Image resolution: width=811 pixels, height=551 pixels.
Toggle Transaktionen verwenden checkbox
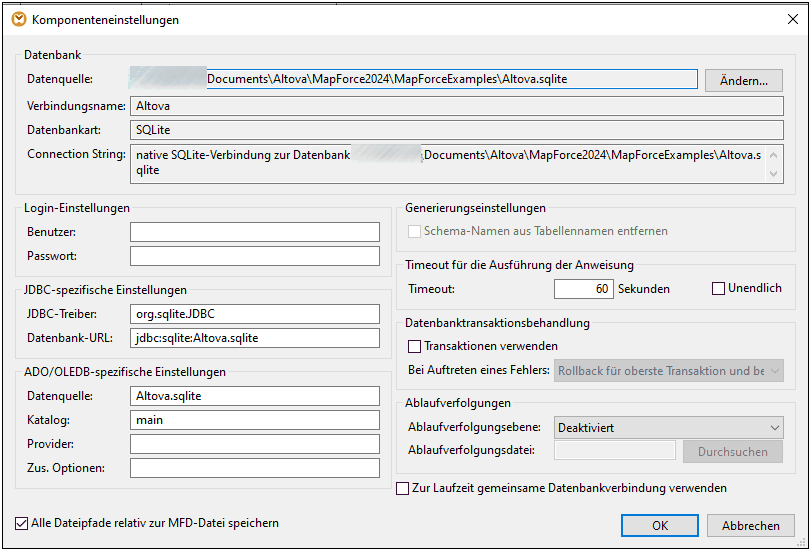tap(415, 346)
